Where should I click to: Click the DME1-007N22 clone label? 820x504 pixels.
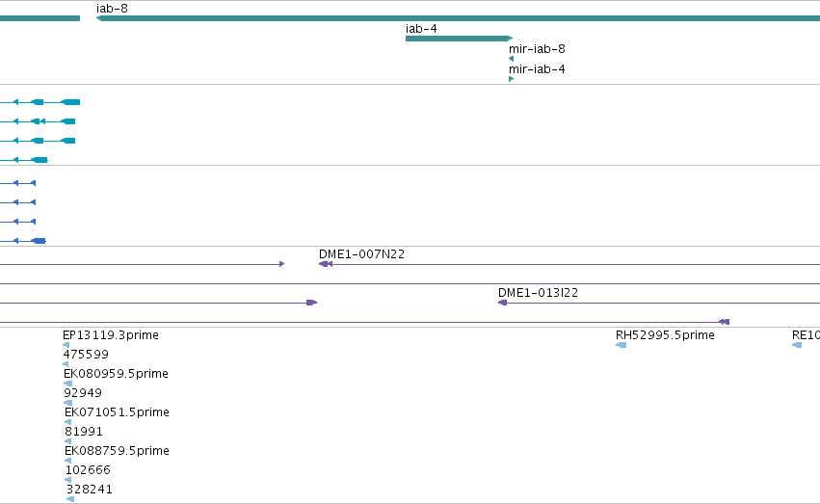(x=361, y=254)
